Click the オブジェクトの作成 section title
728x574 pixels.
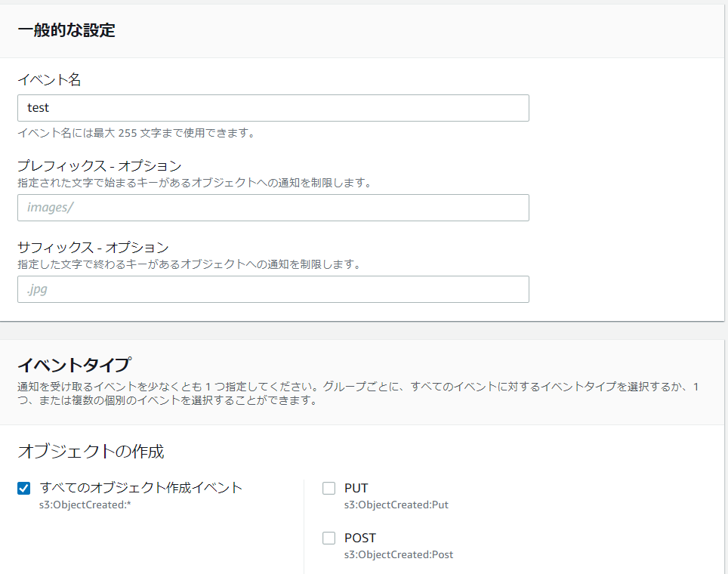pyautogui.click(x=91, y=451)
